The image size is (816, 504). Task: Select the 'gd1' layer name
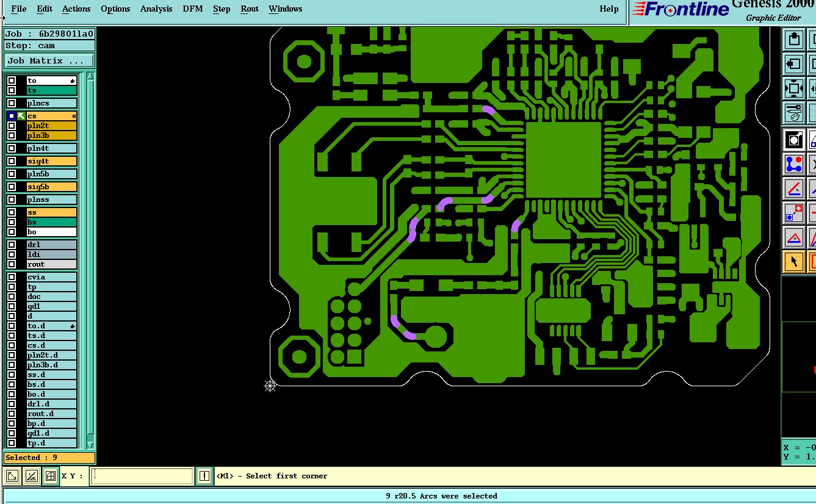pos(52,306)
